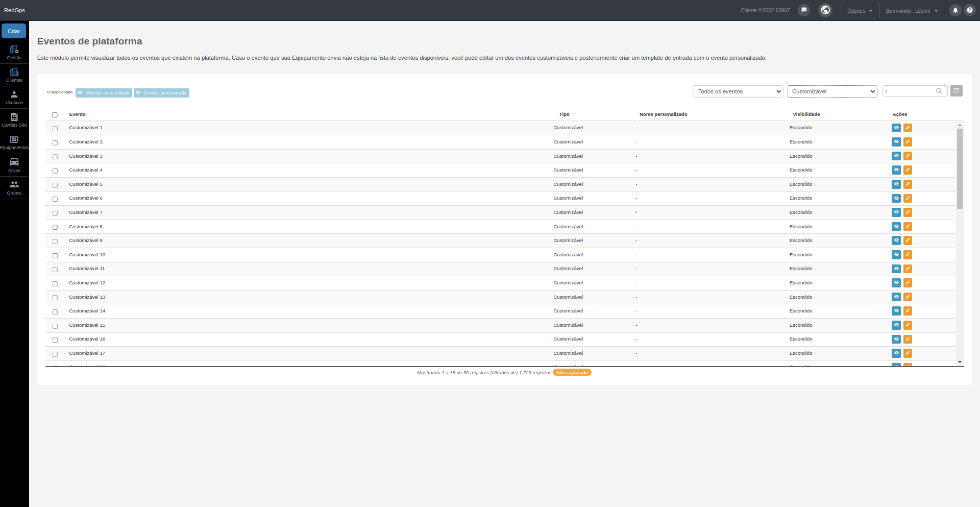The image size is (980, 507).
Task: Focus the event search input field
Action: point(910,91)
